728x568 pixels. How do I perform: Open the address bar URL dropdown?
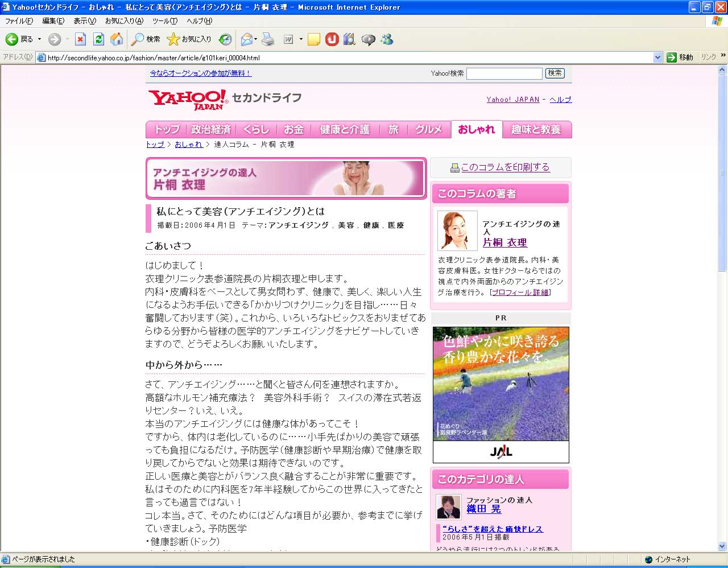coord(658,57)
